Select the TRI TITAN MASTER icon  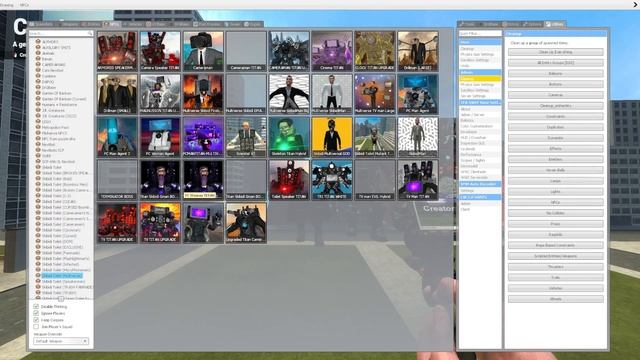click(332, 180)
